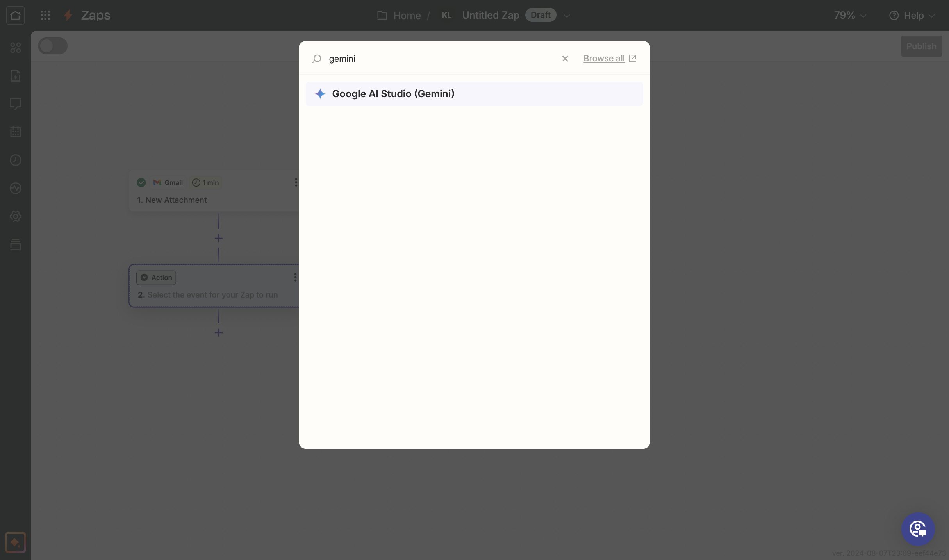Open Browse all apps link
The height and width of the screenshot is (560, 949).
point(610,59)
